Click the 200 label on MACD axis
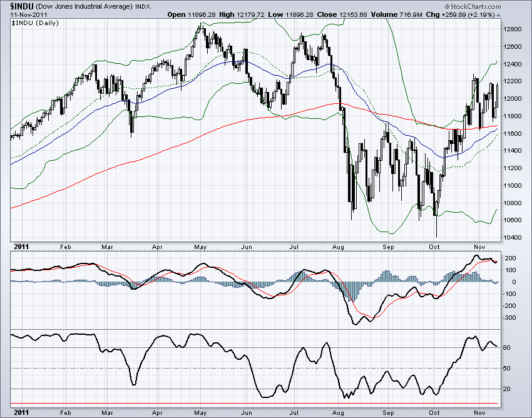 (511, 258)
